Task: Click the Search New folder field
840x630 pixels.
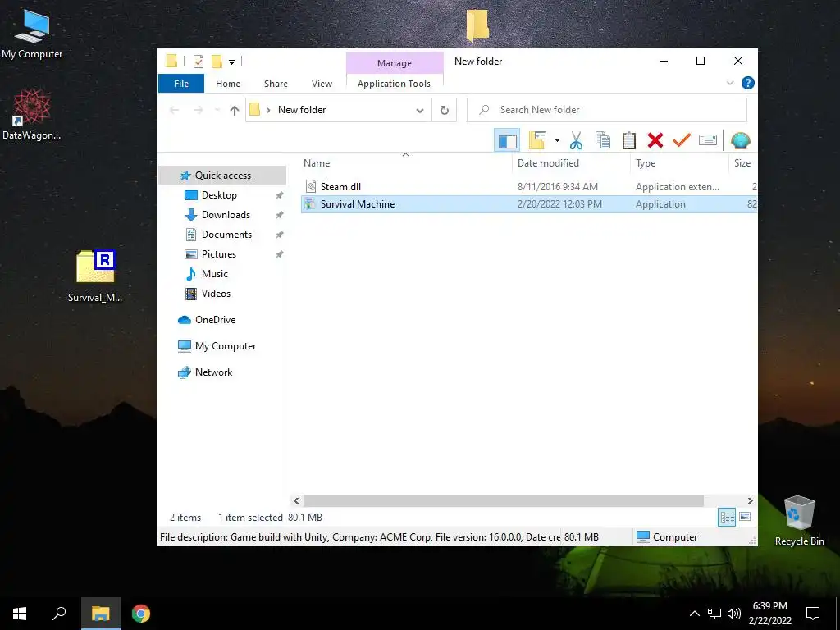Action: 607,110
